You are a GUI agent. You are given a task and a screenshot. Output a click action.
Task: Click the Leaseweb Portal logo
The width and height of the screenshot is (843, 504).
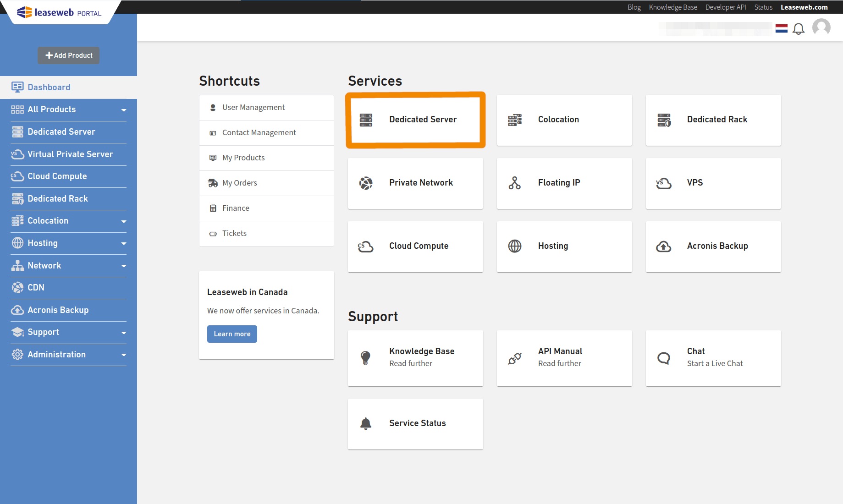pyautogui.click(x=60, y=12)
